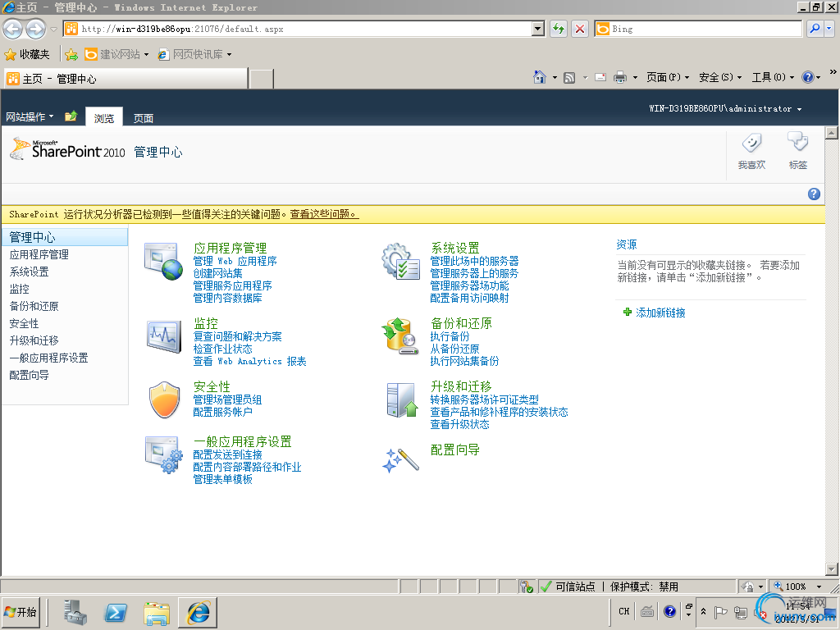Open a new blank browser tab
This screenshot has height=630, width=840.
click(x=262, y=80)
